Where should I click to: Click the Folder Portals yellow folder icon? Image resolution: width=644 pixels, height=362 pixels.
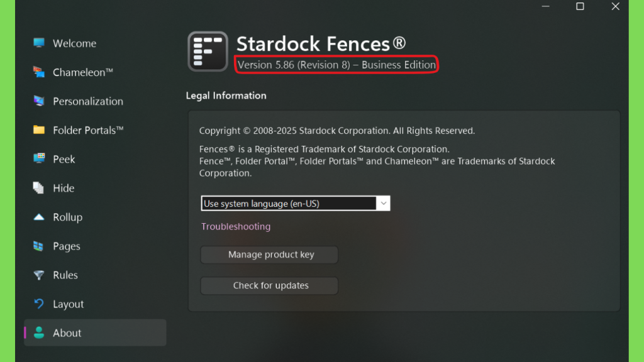[x=39, y=130]
